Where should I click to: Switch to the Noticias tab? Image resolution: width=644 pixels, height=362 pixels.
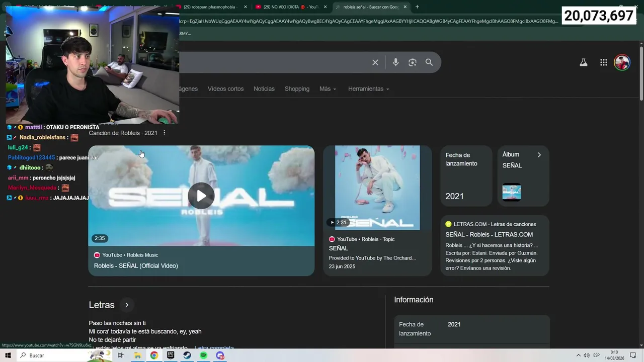264,88
